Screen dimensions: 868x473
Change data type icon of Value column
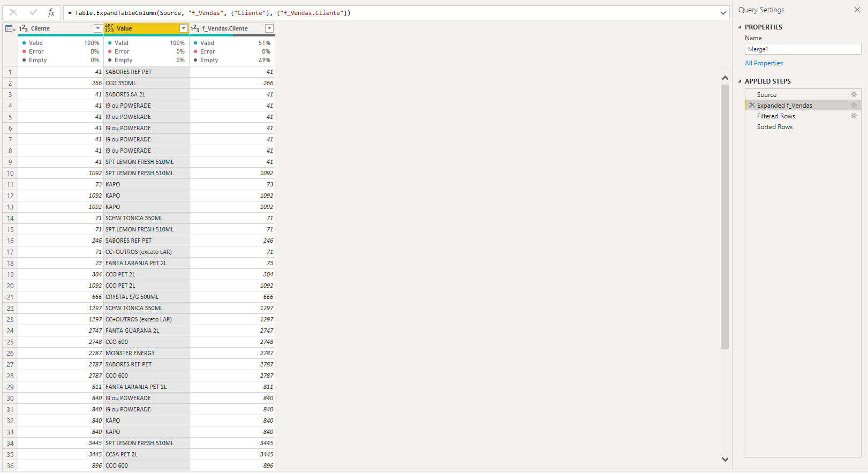point(109,28)
